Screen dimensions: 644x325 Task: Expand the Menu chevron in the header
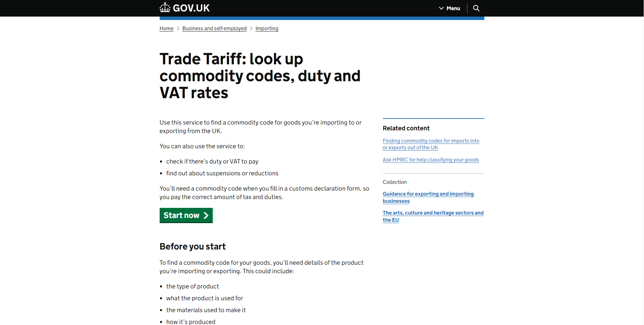coord(441,8)
